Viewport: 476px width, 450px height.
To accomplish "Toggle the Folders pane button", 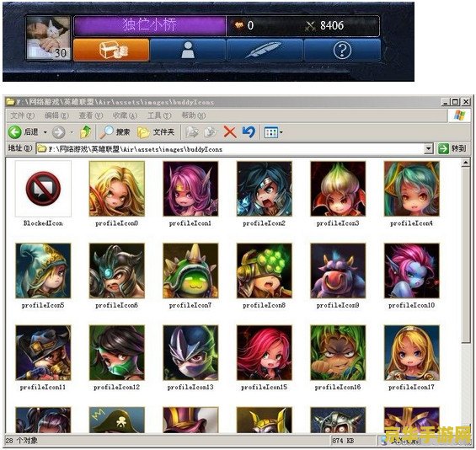I will point(156,132).
